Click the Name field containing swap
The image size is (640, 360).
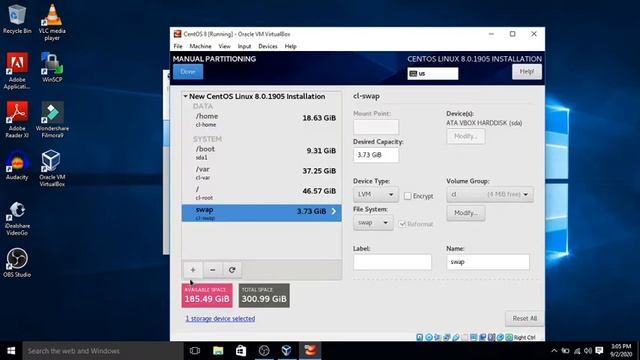coord(488,262)
